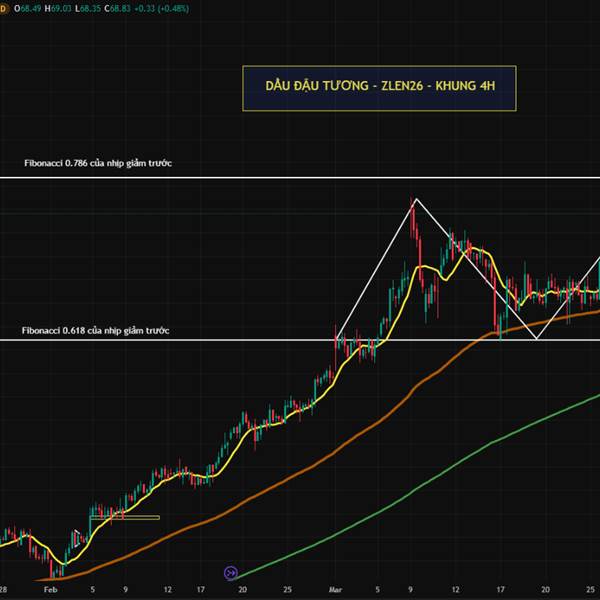Click the low value L68.35
This screenshot has width=600, height=600.
(88, 8)
